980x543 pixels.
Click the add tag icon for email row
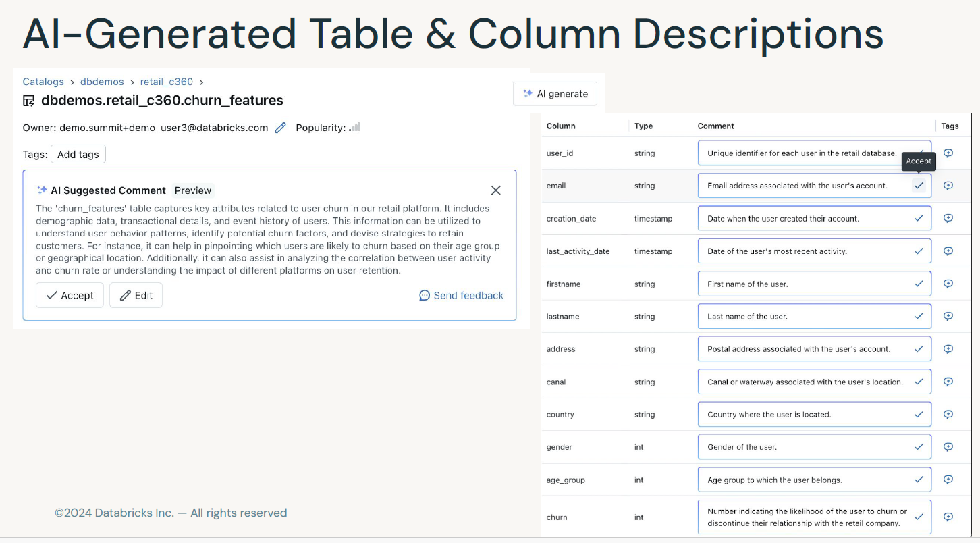pyautogui.click(x=948, y=186)
